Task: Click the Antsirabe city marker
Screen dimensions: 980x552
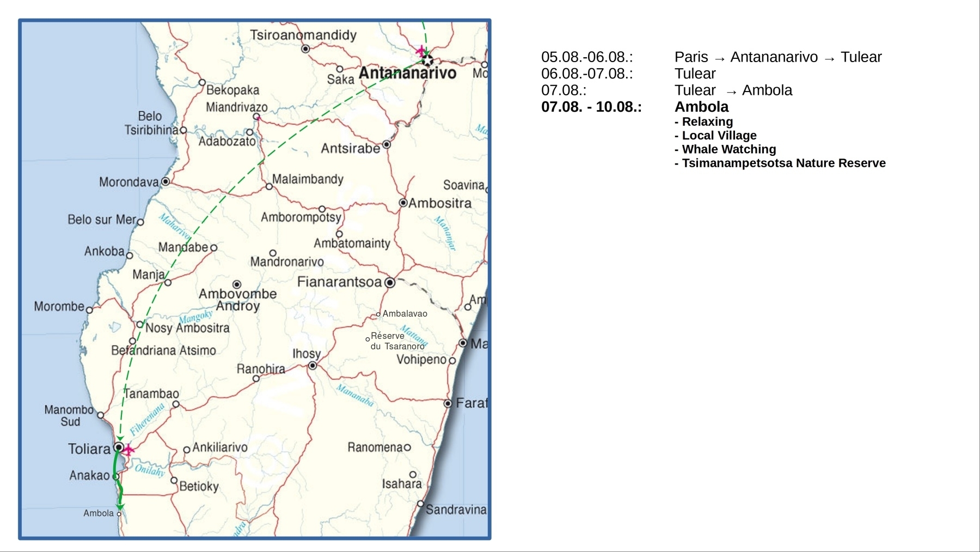Action: 387,144
